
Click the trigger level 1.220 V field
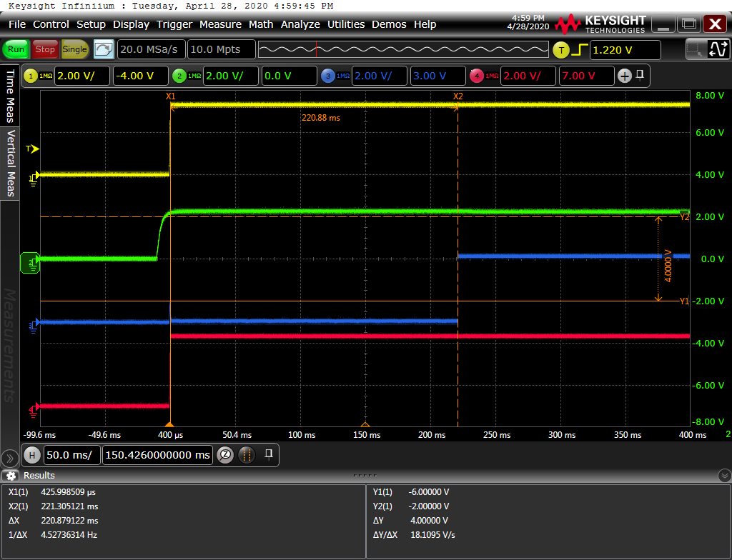click(x=625, y=50)
